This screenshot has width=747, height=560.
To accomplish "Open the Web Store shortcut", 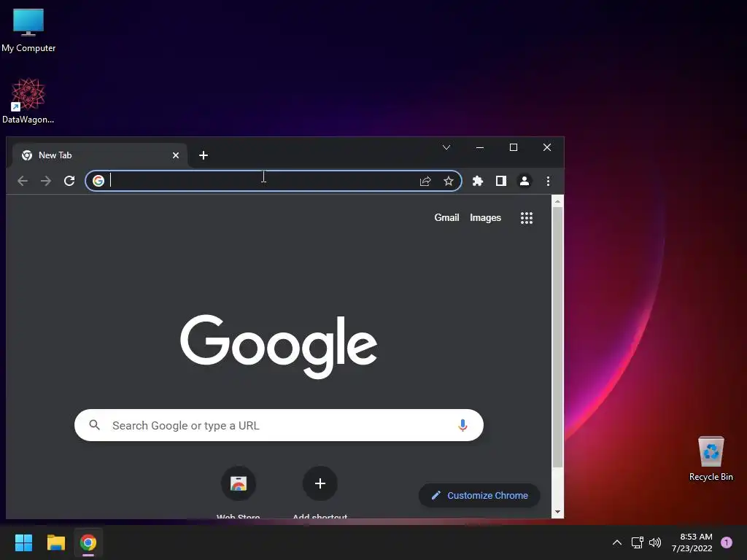I will pyautogui.click(x=239, y=492).
